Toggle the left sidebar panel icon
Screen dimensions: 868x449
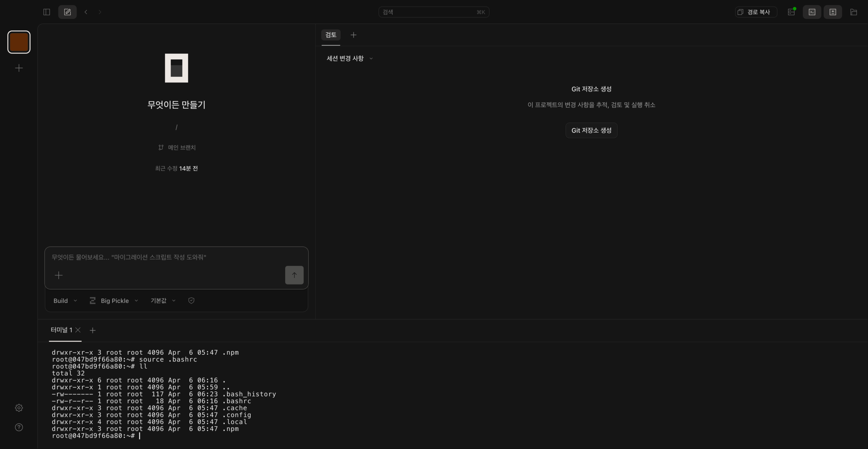click(47, 12)
